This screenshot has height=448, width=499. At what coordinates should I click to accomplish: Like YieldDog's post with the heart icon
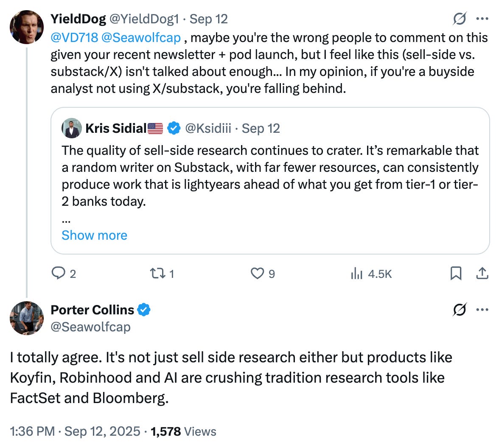click(x=257, y=274)
